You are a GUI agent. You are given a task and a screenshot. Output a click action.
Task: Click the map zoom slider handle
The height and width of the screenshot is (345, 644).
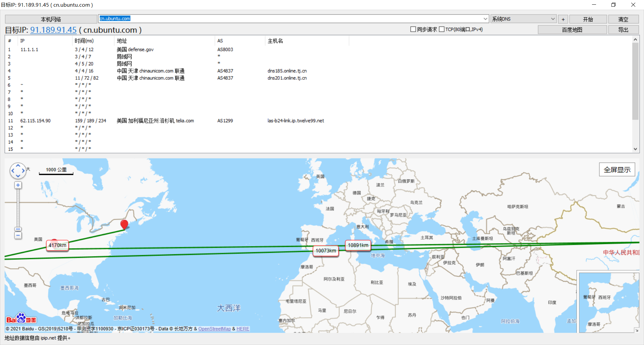coord(18,229)
